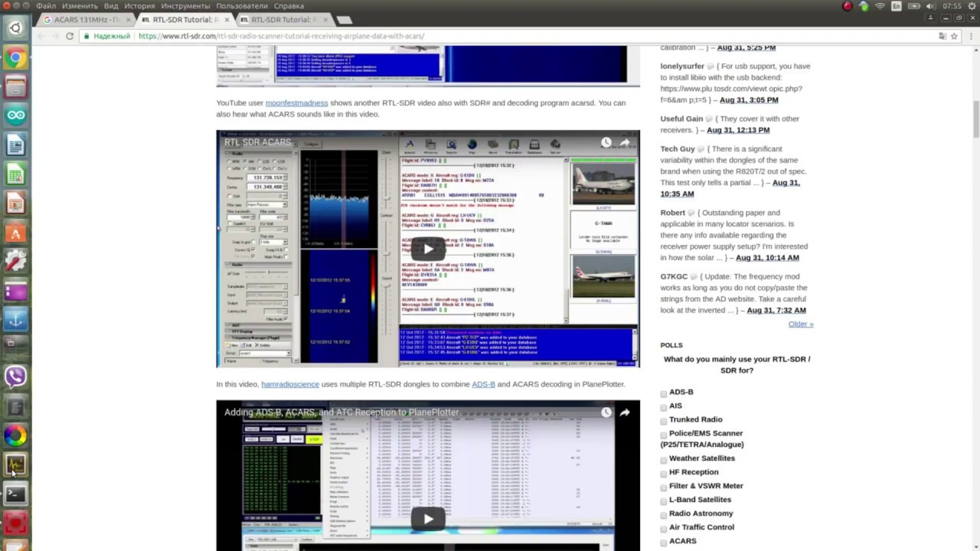Tick Filter & VSWR Meter poll option
980x551 pixels.
[x=664, y=487]
